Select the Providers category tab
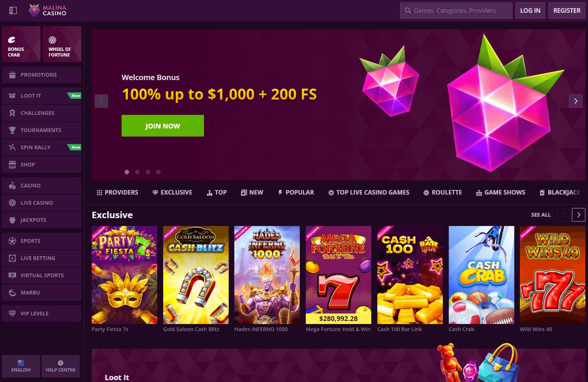Screen dimensions: 588x382 118,192
